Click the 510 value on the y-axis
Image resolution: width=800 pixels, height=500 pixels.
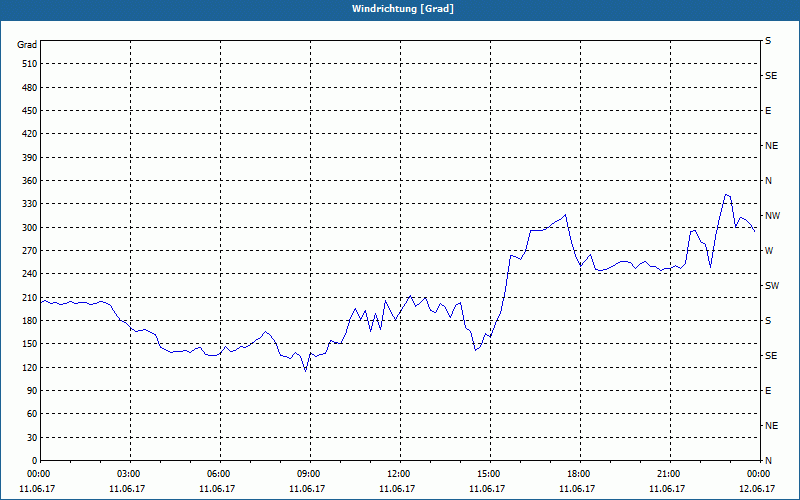point(30,64)
